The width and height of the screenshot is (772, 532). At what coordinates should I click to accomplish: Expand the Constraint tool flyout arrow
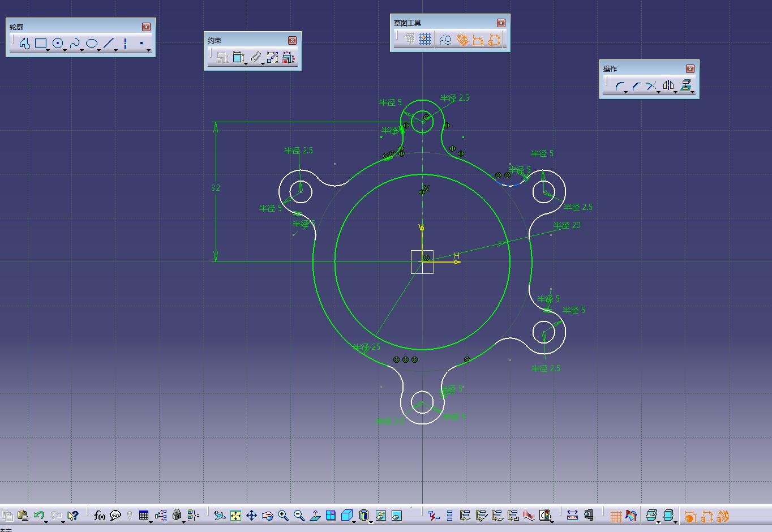click(246, 64)
